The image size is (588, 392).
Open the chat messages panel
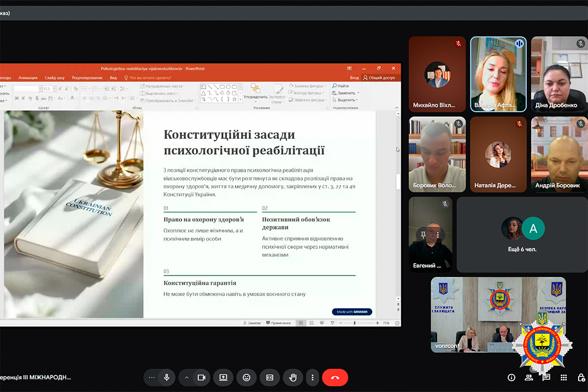coord(546,377)
